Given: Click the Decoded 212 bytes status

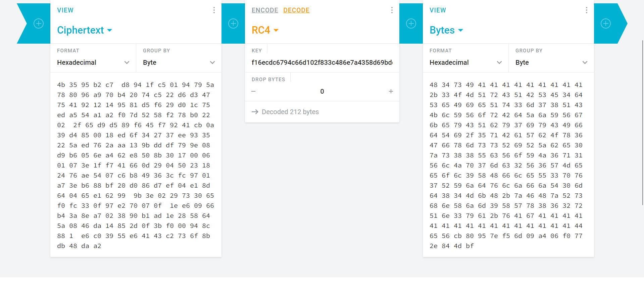Looking at the screenshot, I should tap(290, 112).
